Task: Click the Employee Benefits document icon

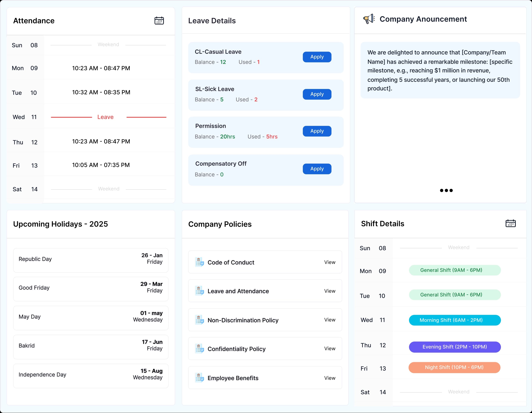Action: tap(200, 378)
